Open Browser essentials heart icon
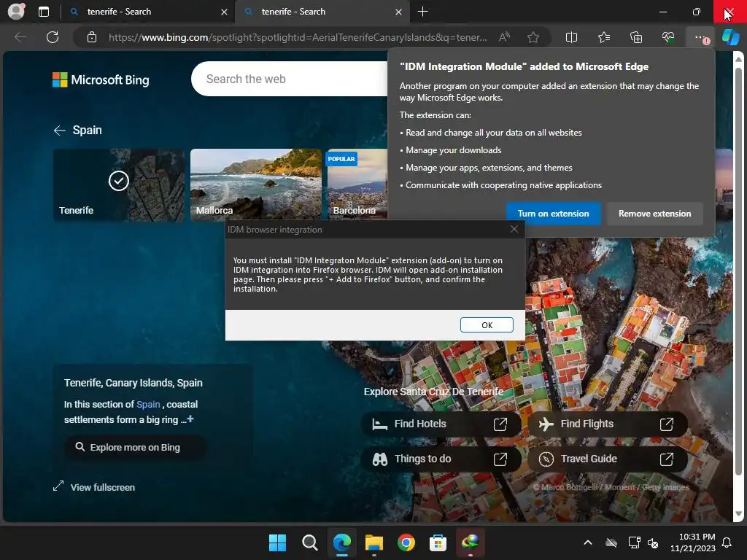This screenshot has height=560, width=747. [x=668, y=37]
